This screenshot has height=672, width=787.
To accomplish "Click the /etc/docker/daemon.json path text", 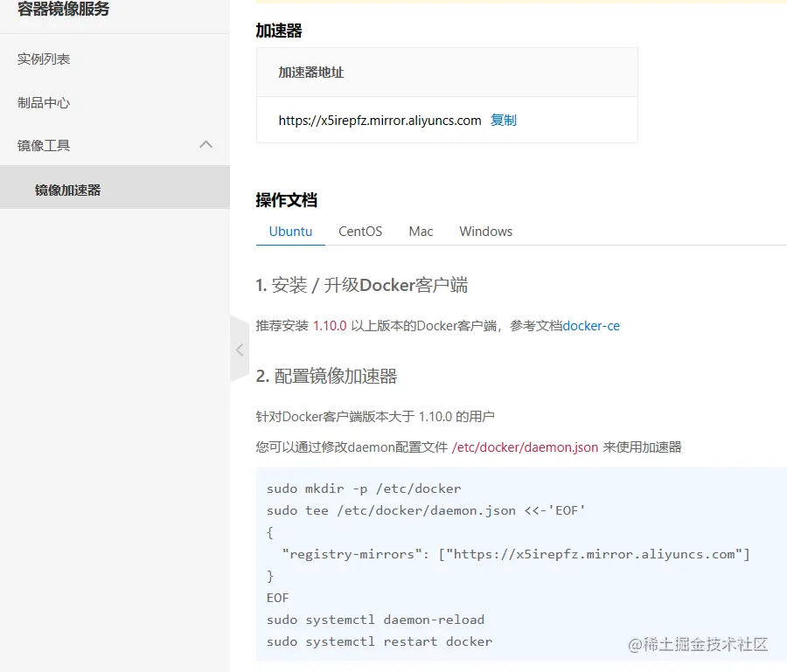I will point(525,447).
